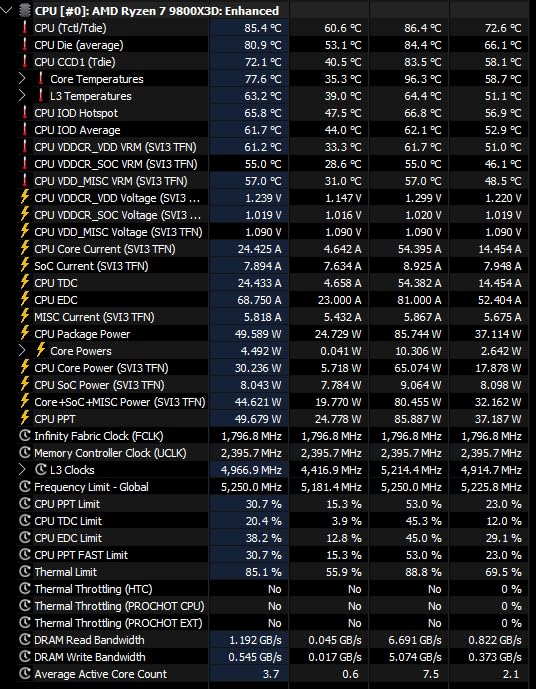Click the lightning icon for SoC Current
Viewport: 536px width, 689px height.
click(25, 266)
